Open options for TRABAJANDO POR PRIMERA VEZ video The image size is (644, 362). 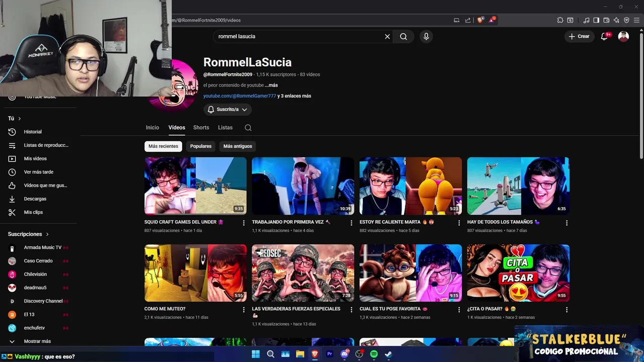tap(352, 223)
